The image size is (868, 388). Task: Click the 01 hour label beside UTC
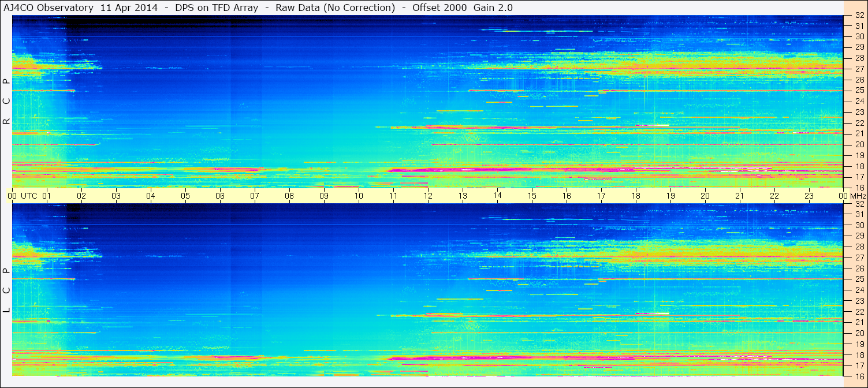click(x=47, y=196)
